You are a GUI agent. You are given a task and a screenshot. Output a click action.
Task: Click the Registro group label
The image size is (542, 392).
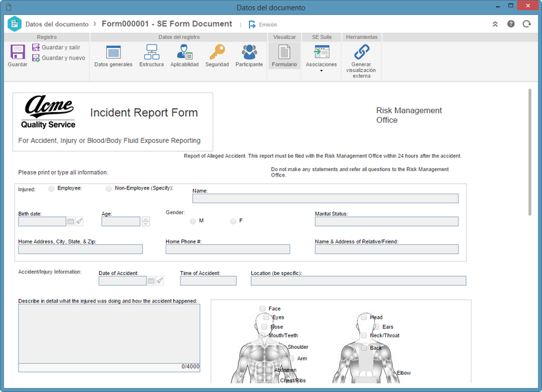[47, 37]
